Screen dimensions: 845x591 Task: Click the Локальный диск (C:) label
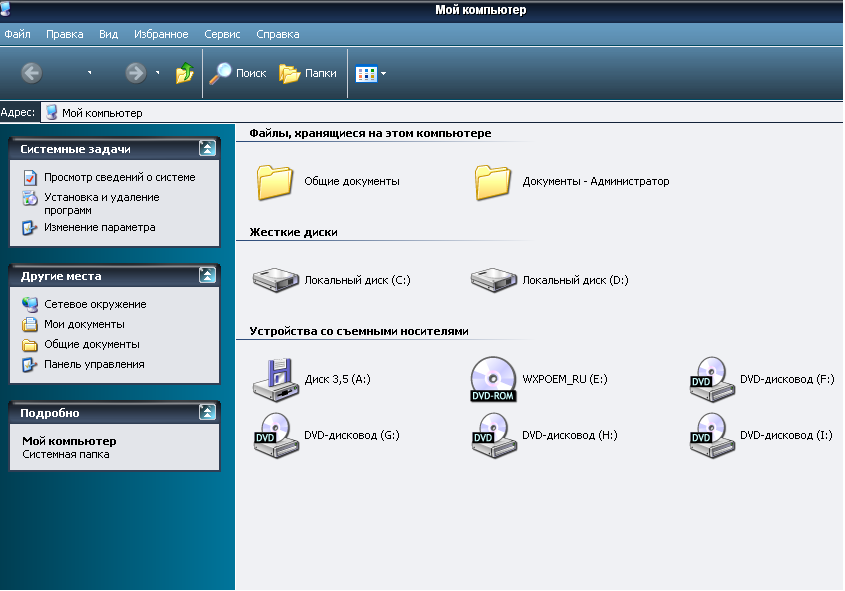(x=357, y=280)
